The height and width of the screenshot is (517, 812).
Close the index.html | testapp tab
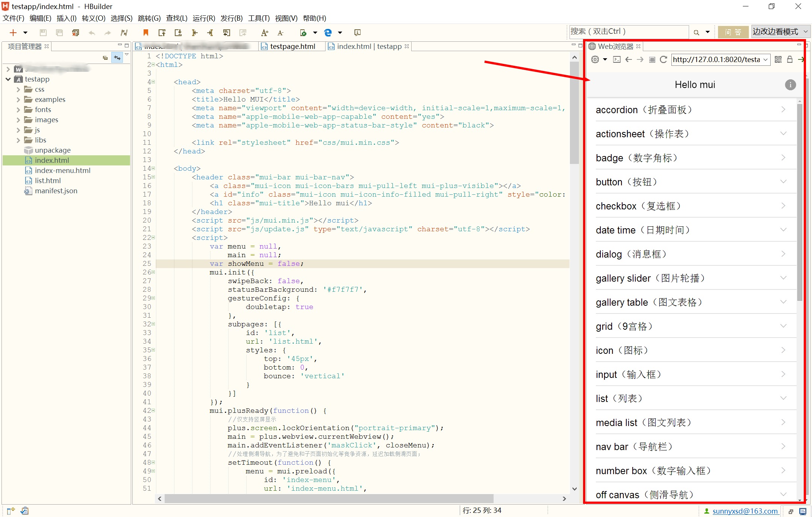point(407,46)
